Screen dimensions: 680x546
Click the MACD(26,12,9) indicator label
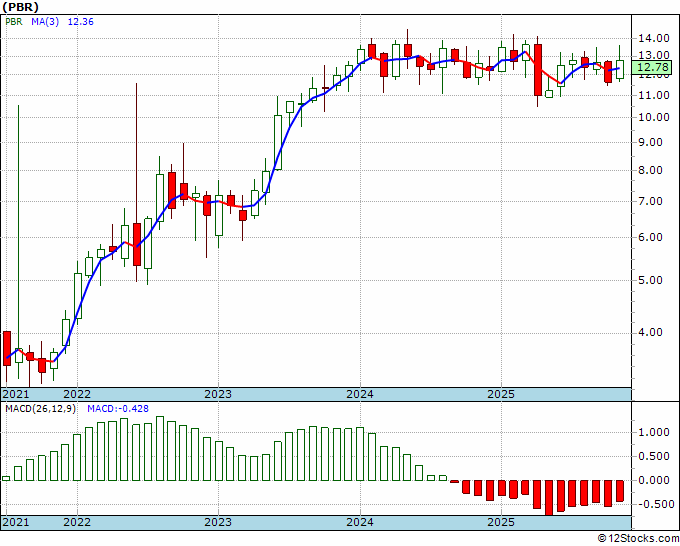[x=40, y=409]
